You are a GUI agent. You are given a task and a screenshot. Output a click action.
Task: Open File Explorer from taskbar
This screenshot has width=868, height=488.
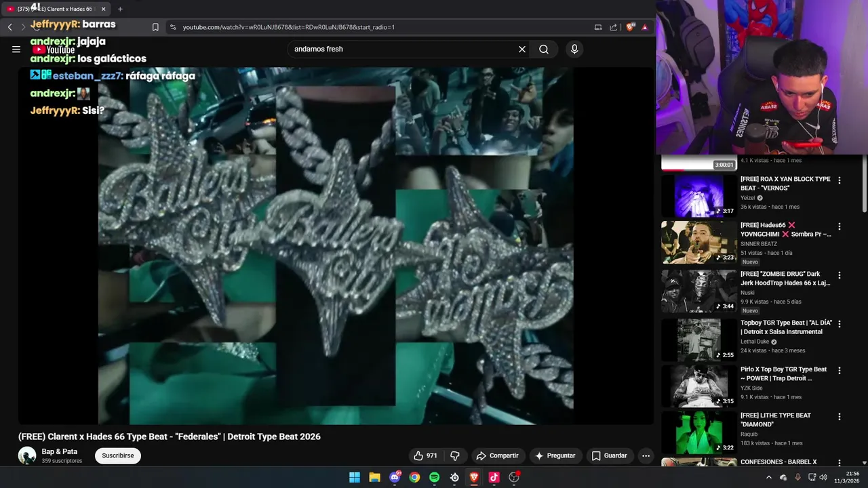pos(374,477)
